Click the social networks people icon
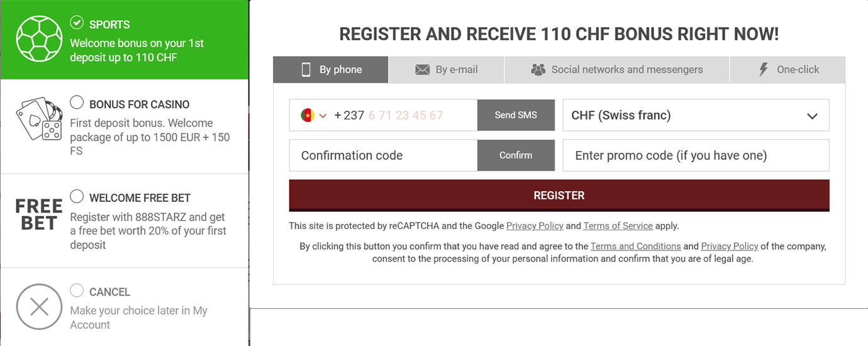Viewport: 868px width, 346px height. click(538, 70)
